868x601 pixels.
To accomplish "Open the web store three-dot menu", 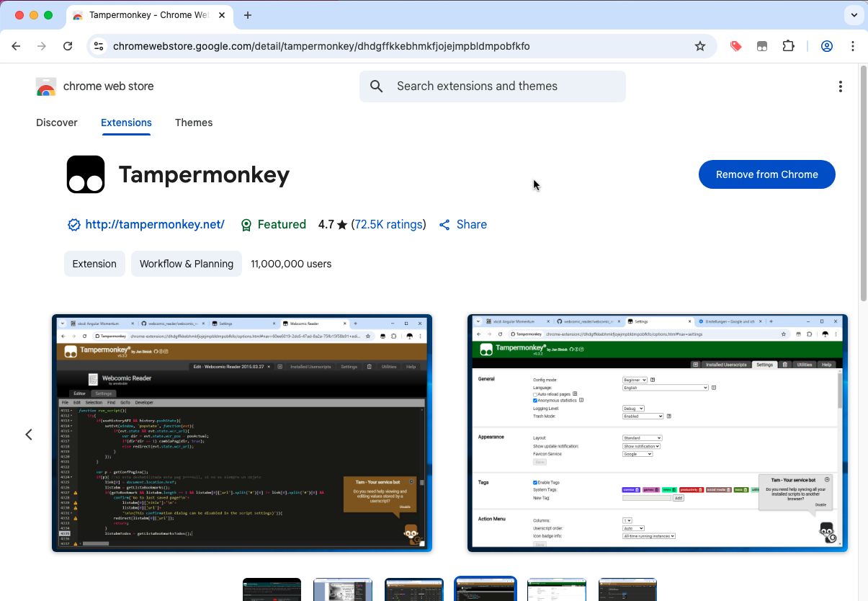I will [x=840, y=86].
